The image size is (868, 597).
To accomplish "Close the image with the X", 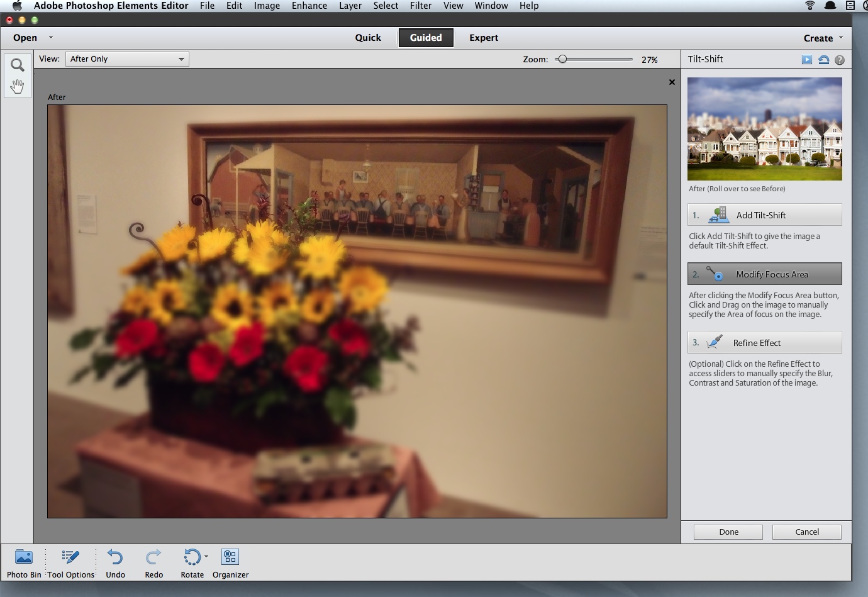I will (672, 82).
